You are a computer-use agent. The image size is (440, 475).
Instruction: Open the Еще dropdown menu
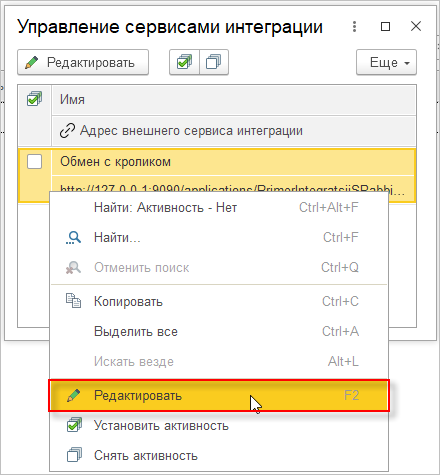(386, 62)
